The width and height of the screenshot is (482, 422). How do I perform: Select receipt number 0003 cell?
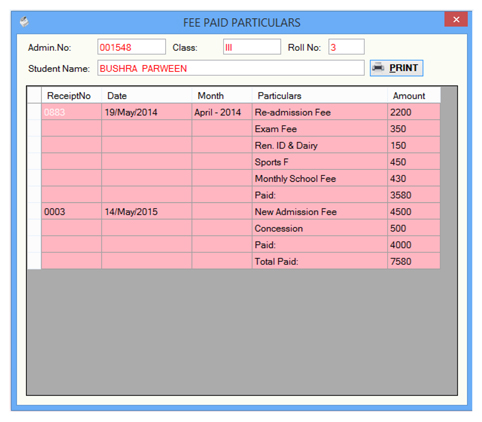pos(71,211)
